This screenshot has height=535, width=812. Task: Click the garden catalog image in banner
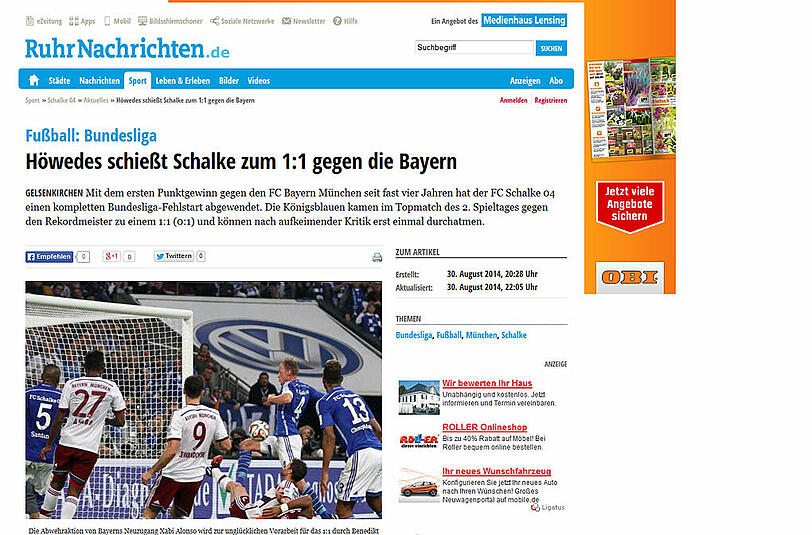tap(631, 108)
